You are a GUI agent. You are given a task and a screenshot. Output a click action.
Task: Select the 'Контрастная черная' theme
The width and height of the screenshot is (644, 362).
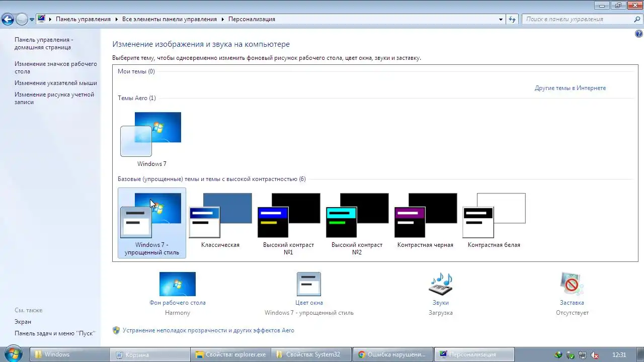[x=426, y=221]
